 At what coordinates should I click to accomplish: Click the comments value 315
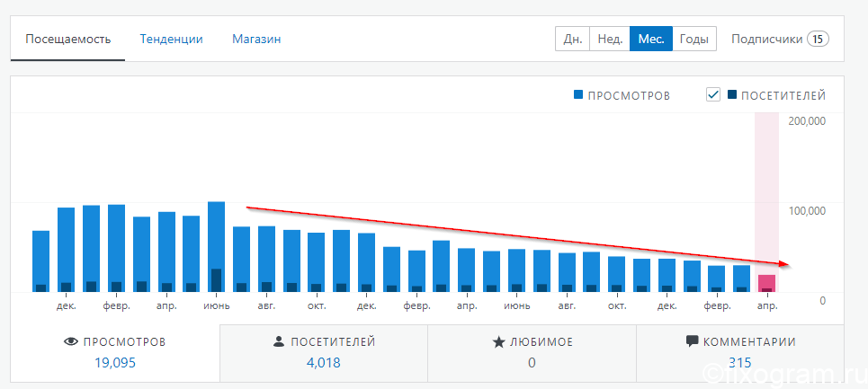point(740,363)
